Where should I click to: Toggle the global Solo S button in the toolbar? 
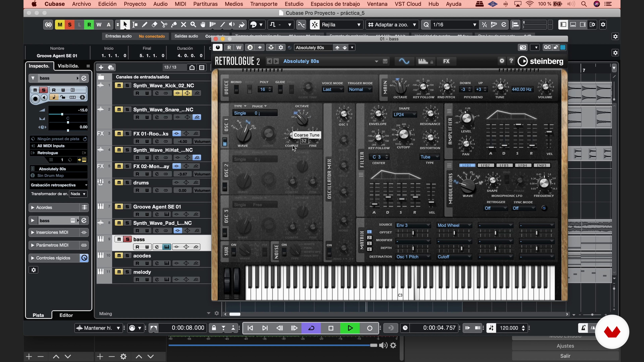pos(70,24)
